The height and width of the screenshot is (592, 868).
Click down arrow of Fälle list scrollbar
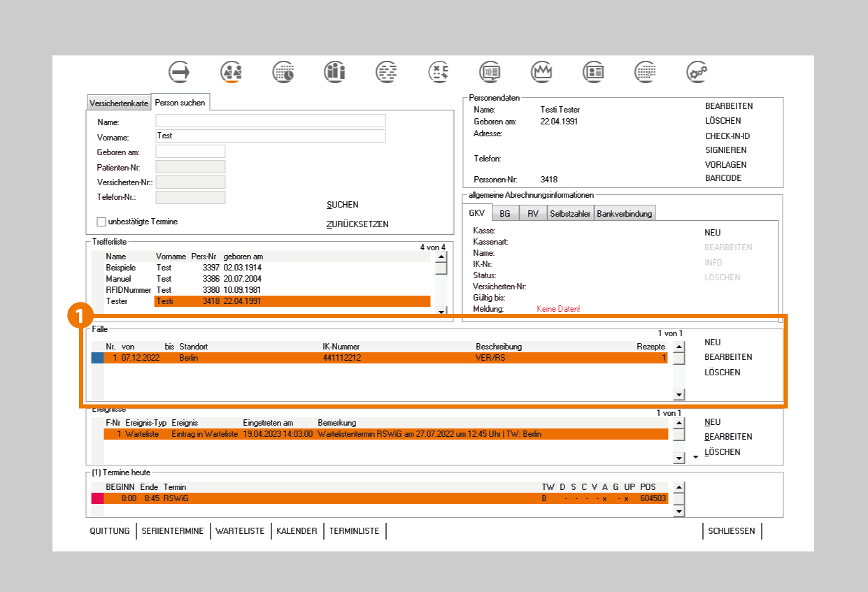tap(678, 395)
